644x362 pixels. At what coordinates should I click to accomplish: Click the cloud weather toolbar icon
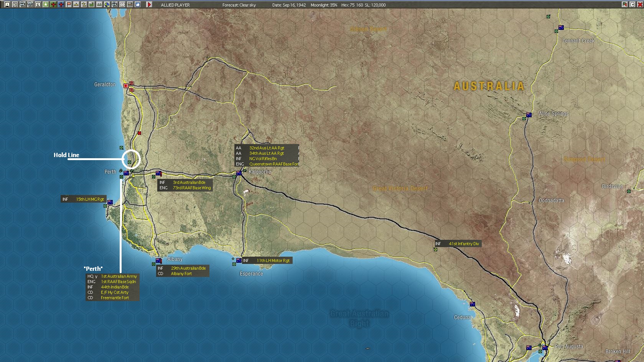[x=137, y=5]
